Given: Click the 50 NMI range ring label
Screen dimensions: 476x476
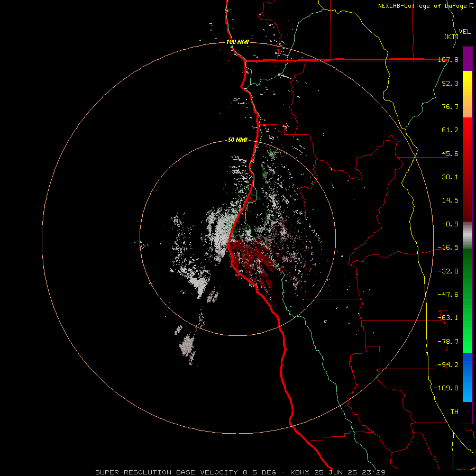Looking at the screenshot, I should click(x=237, y=140).
